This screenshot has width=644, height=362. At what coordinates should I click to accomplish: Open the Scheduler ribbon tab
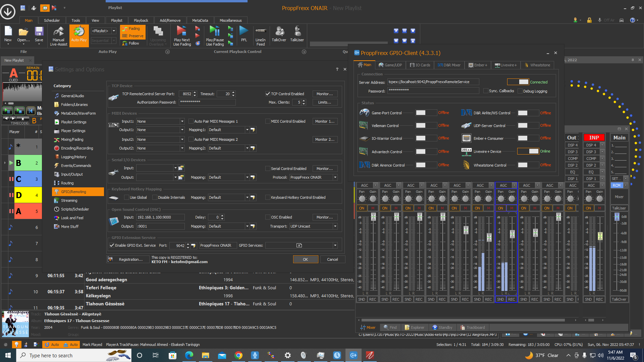pos(52,20)
